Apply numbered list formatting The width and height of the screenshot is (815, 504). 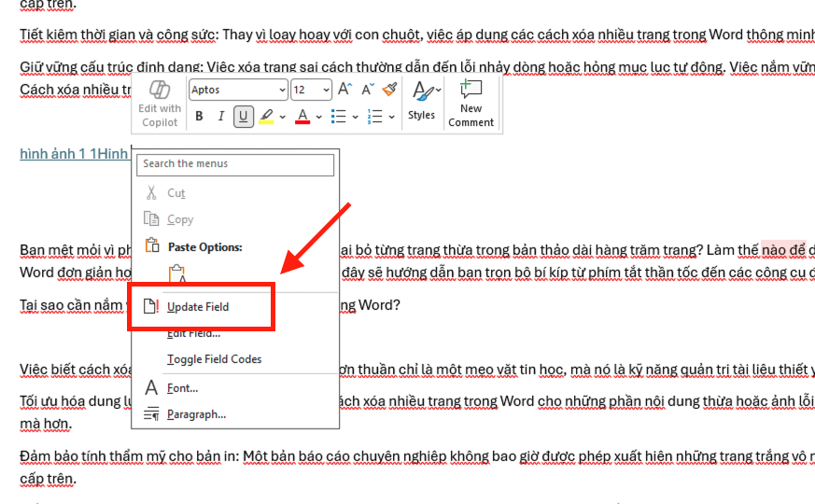pyautogui.click(x=374, y=117)
